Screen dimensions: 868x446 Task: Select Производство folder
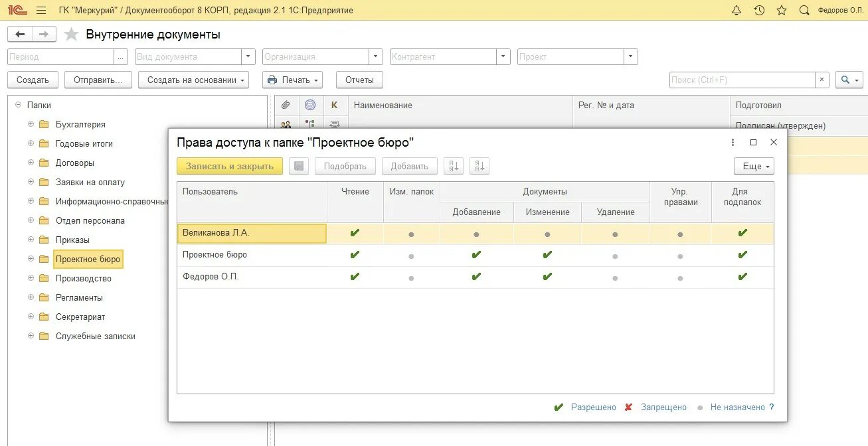[84, 278]
